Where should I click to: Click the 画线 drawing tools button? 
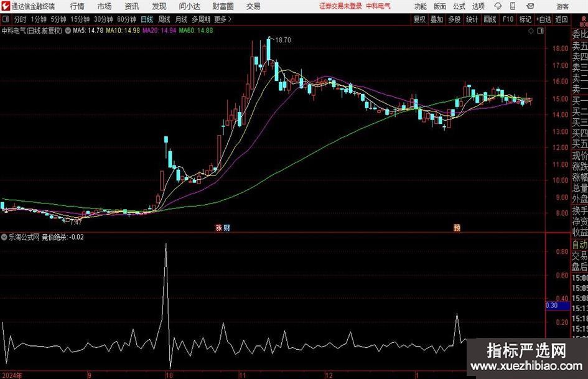[490, 19]
